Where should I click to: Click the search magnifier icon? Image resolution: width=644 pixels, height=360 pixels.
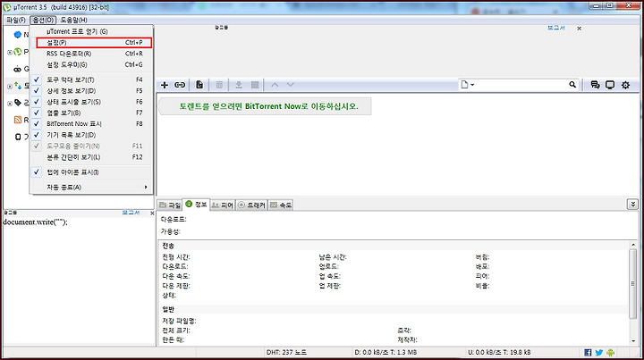coord(572,85)
